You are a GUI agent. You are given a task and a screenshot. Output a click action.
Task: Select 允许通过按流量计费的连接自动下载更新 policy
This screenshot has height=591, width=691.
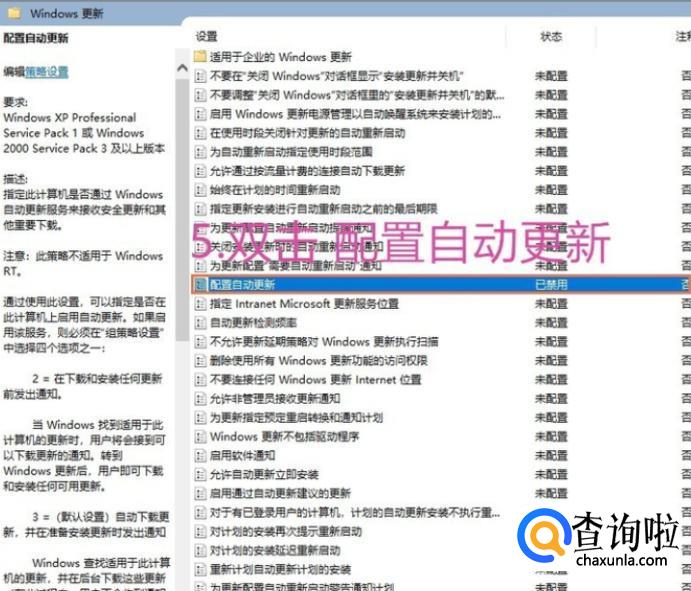[307, 171]
